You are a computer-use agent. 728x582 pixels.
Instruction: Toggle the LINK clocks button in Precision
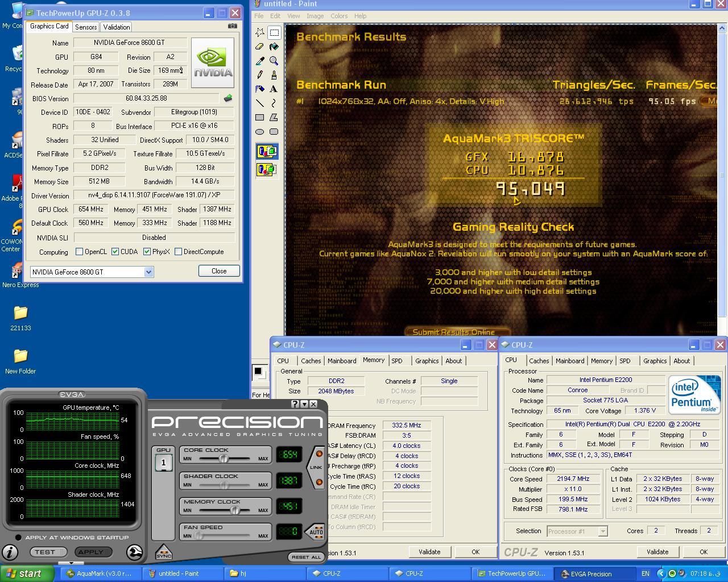[316, 467]
